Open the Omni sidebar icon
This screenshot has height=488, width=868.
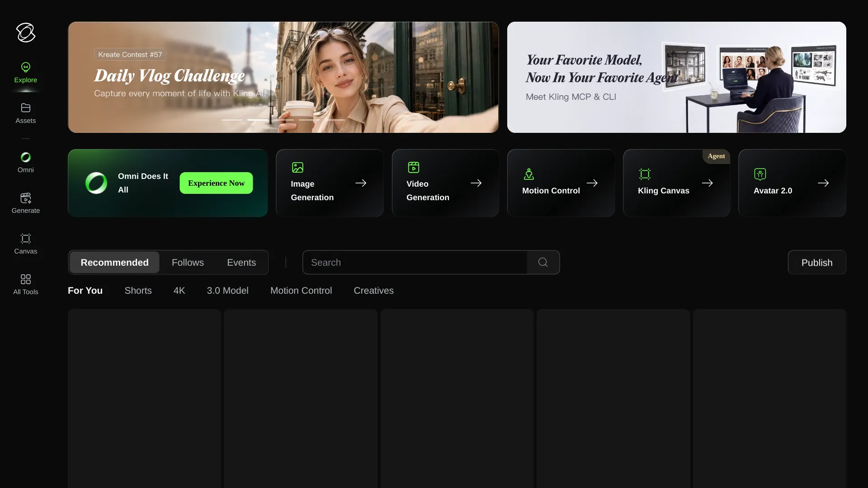tap(26, 157)
